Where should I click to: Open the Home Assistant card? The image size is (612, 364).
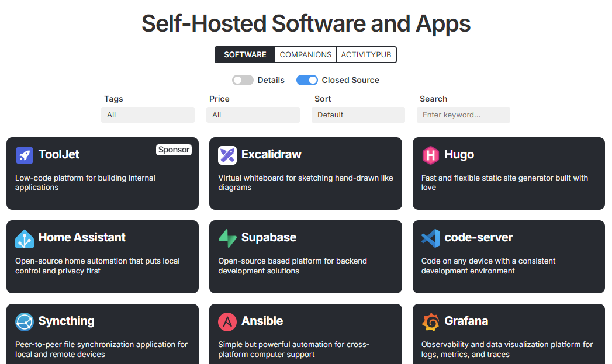tap(102, 256)
